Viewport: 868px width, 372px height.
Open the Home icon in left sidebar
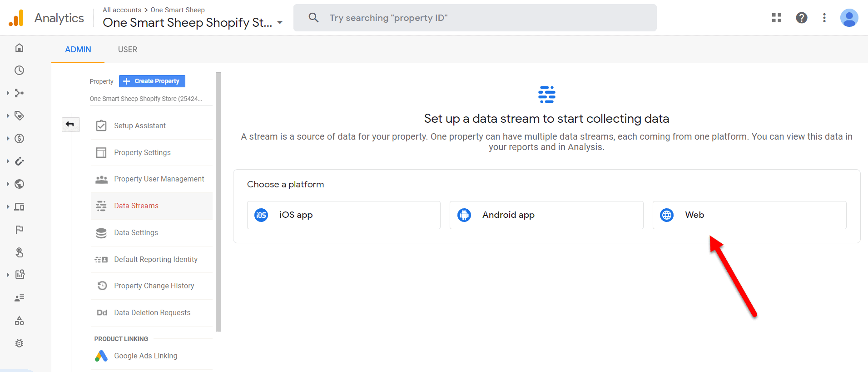click(x=19, y=48)
